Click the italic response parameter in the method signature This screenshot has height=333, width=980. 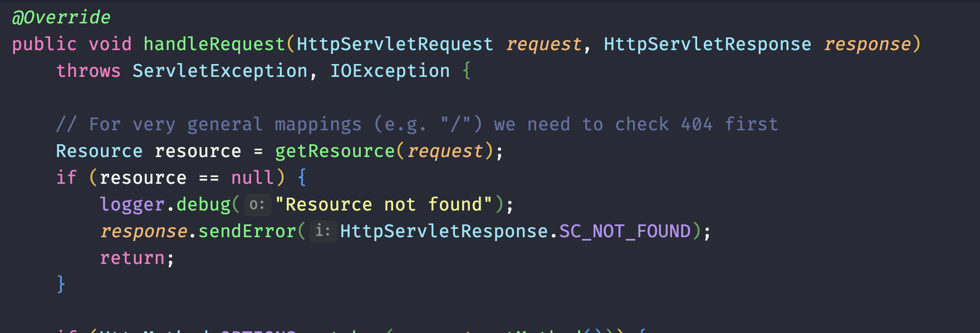(x=867, y=44)
